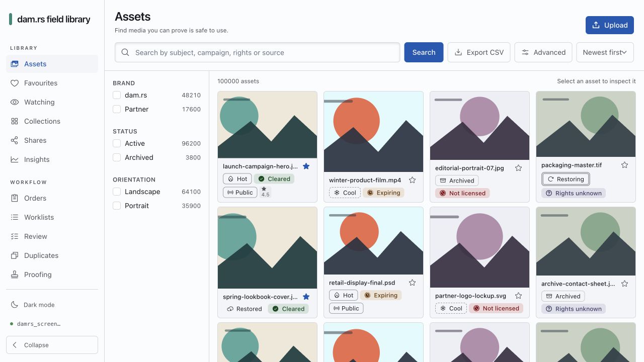Click the Cleared badge on spring-lookbook-cover
Image resolution: width=644 pixels, height=362 pixels.
point(288,309)
